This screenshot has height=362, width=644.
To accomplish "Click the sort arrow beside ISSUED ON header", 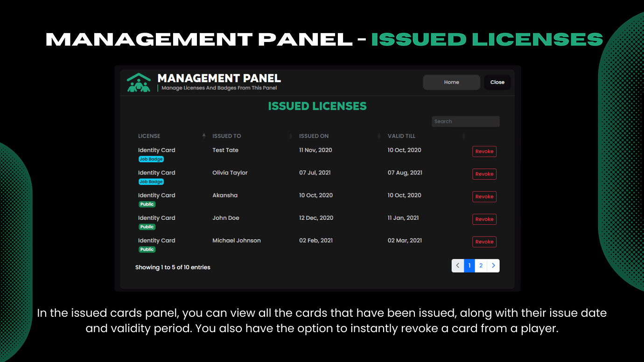I will tap(379, 135).
